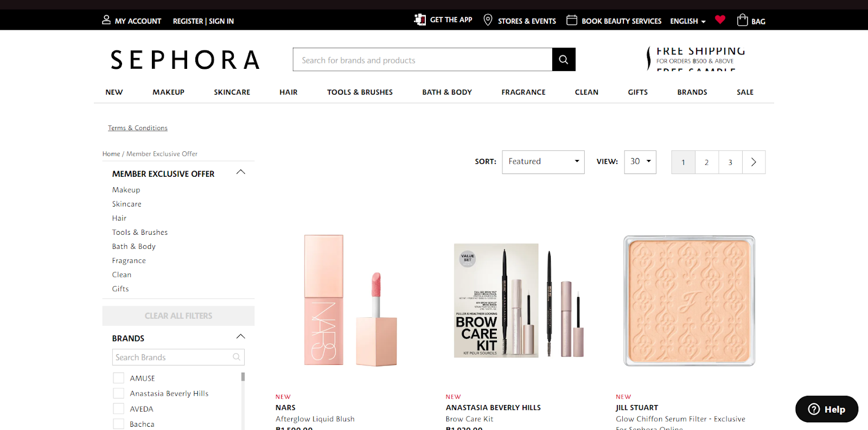Collapse the Brands filter section
Image resolution: width=868 pixels, height=430 pixels.
[241, 337]
